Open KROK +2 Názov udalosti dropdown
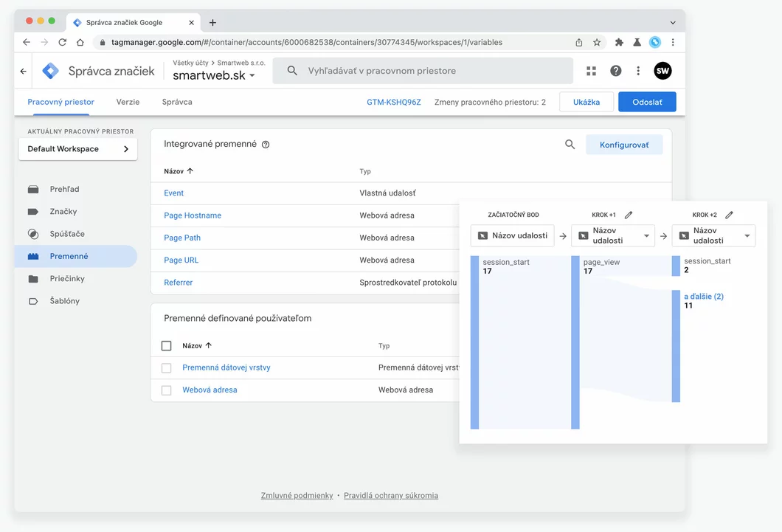Screen dimensions: 782x532 (713, 236)
